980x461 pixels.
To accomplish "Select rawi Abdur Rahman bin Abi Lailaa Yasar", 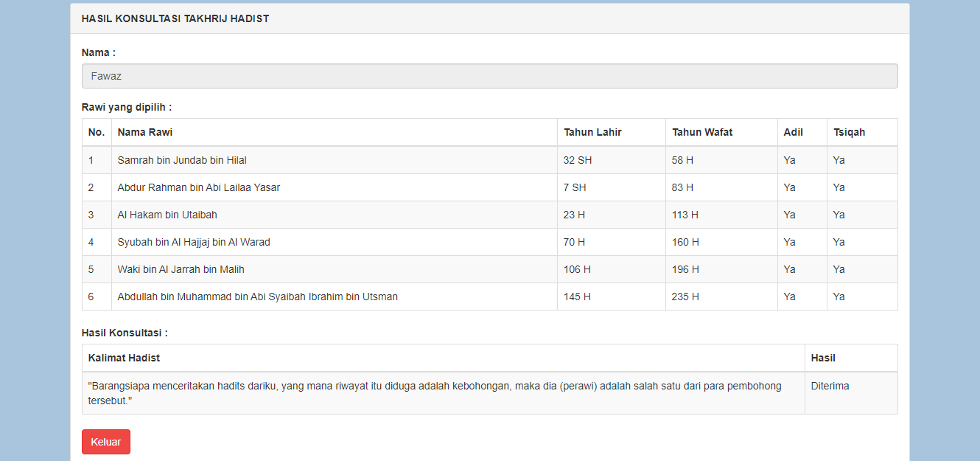I will [x=198, y=187].
